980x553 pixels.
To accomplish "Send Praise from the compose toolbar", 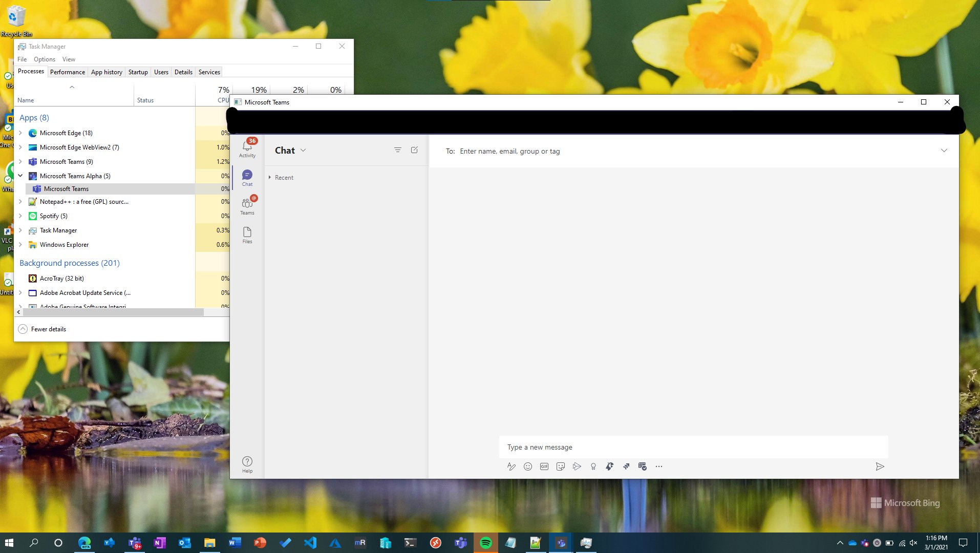I will click(x=593, y=466).
